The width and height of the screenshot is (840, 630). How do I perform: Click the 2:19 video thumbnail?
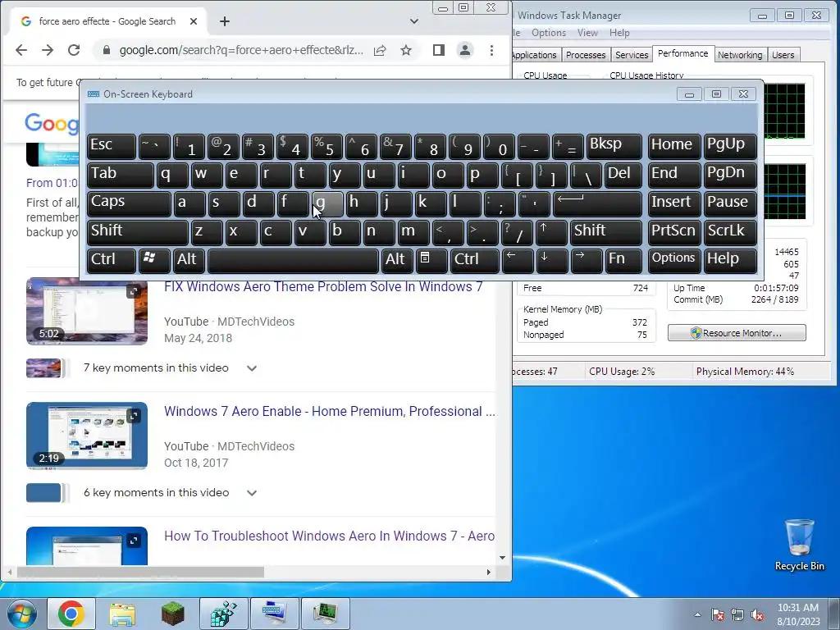point(87,436)
